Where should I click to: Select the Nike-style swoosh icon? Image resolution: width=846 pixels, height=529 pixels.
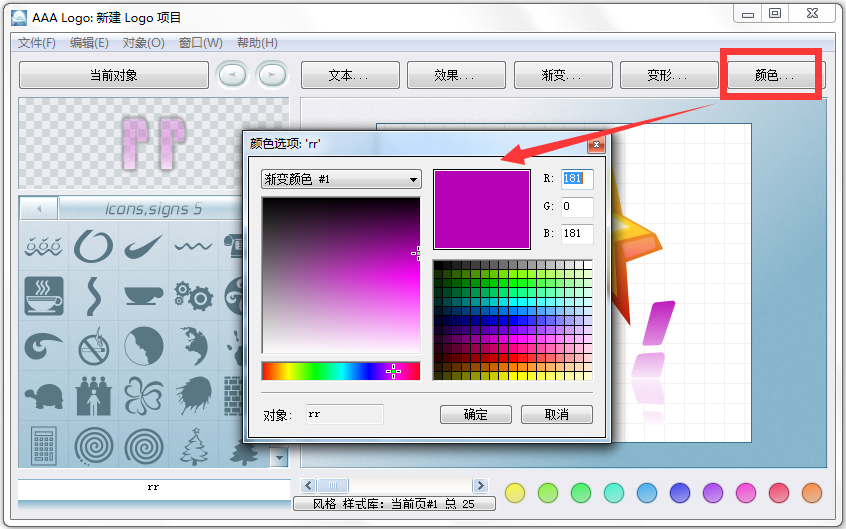click(144, 246)
